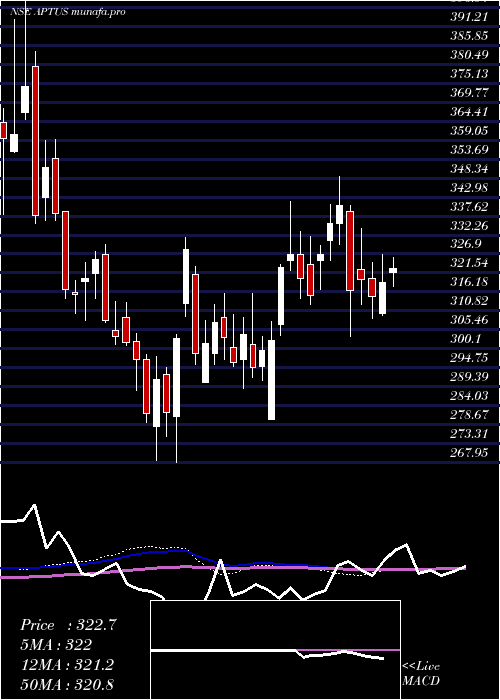Select the 332.26 price axis label
500x700 pixels.
469,225
